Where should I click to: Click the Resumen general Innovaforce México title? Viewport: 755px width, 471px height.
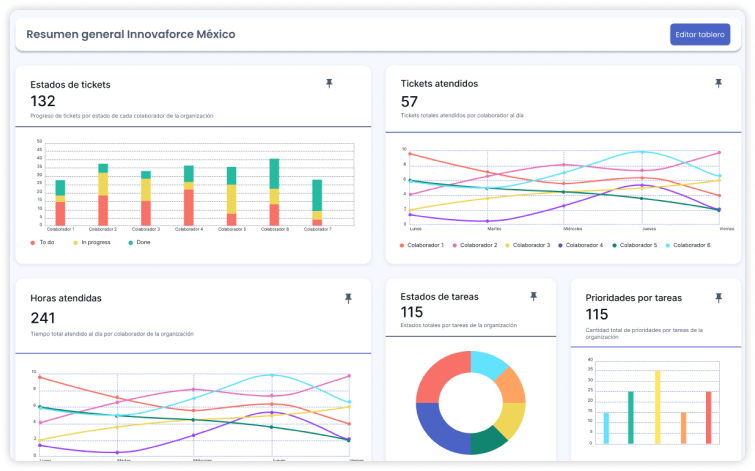[x=131, y=34]
